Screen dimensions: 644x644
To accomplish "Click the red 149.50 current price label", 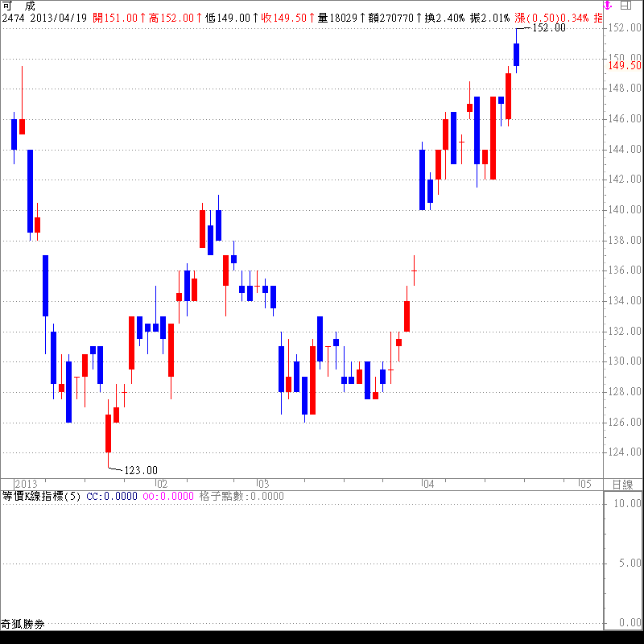I will (x=625, y=65).
